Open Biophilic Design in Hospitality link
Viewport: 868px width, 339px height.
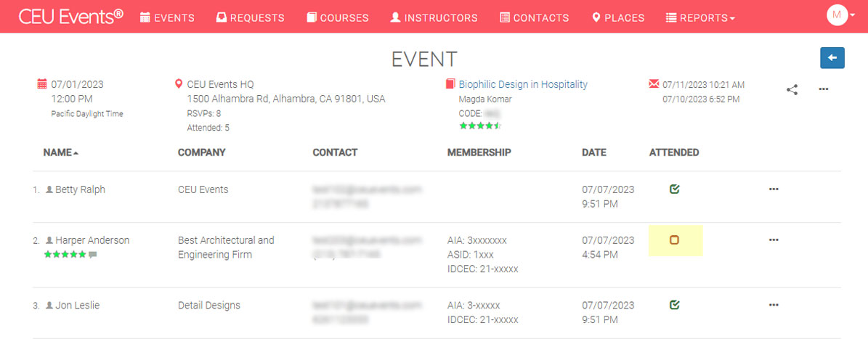click(523, 84)
